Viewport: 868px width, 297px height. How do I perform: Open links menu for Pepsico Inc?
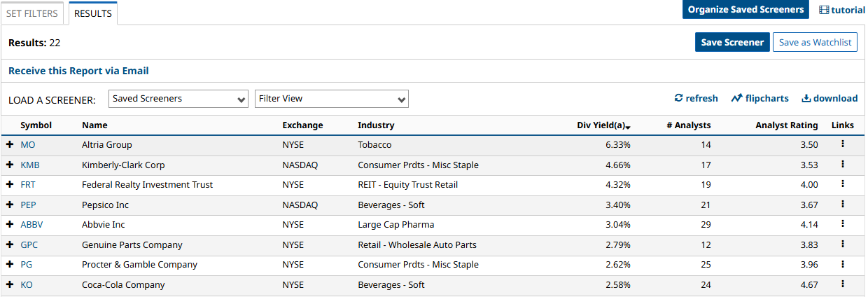[843, 205]
